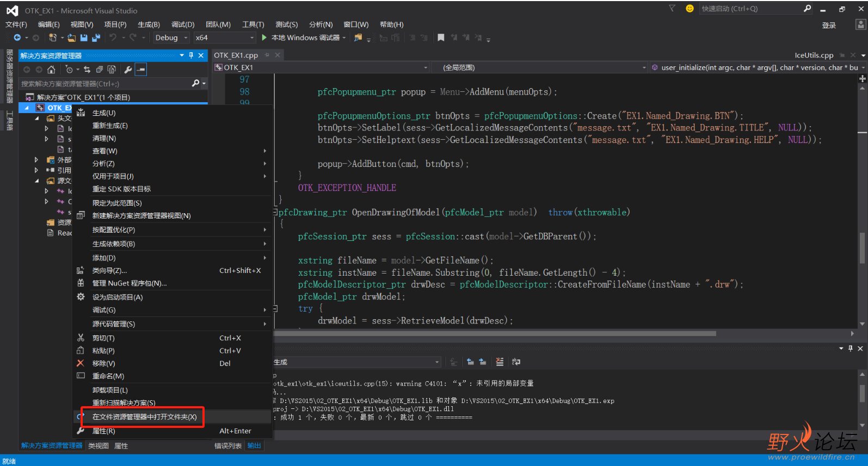
Task: Click the Navigate Backward arrow in main toolbar
Action: [x=17, y=38]
